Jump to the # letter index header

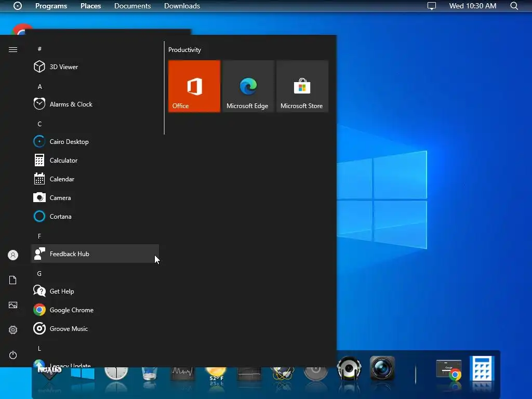(x=39, y=49)
